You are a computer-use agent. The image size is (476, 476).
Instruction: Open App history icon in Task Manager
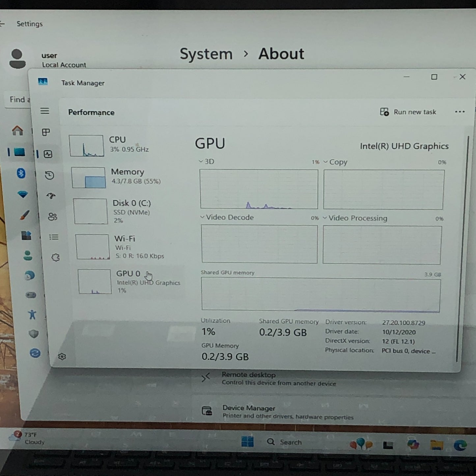(x=49, y=175)
